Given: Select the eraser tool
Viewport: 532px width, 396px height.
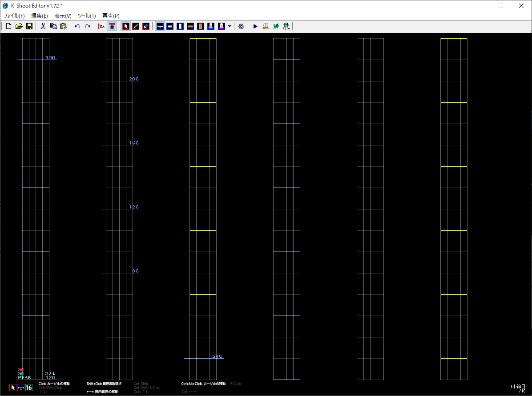Looking at the screenshot, I should point(146,26).
